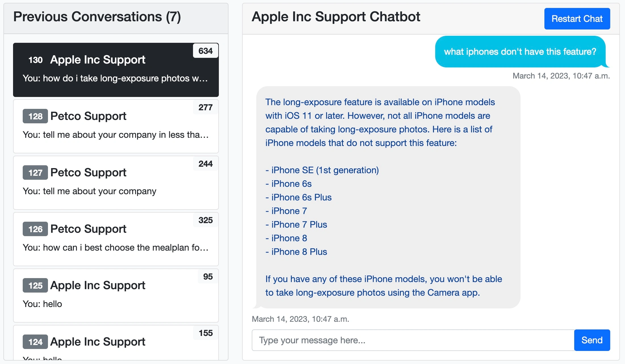This screenshot has height=364, width=625.
Task: Select conversation 127 Petco Support
Action: (x=116, y=183)
